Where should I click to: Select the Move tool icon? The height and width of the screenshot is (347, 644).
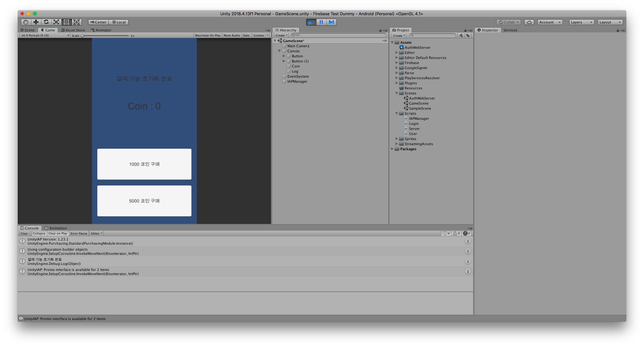pyautogui.click(x=36, y=22)
